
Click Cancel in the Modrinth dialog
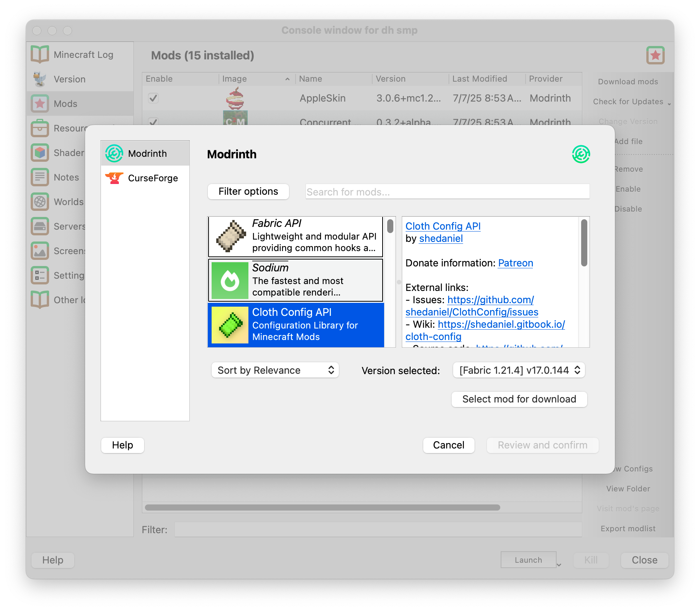click(449, 445)
